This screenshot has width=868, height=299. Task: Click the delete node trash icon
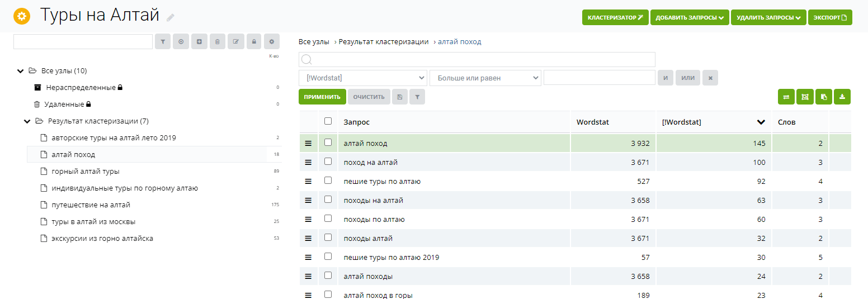click(x=218, y=41)
